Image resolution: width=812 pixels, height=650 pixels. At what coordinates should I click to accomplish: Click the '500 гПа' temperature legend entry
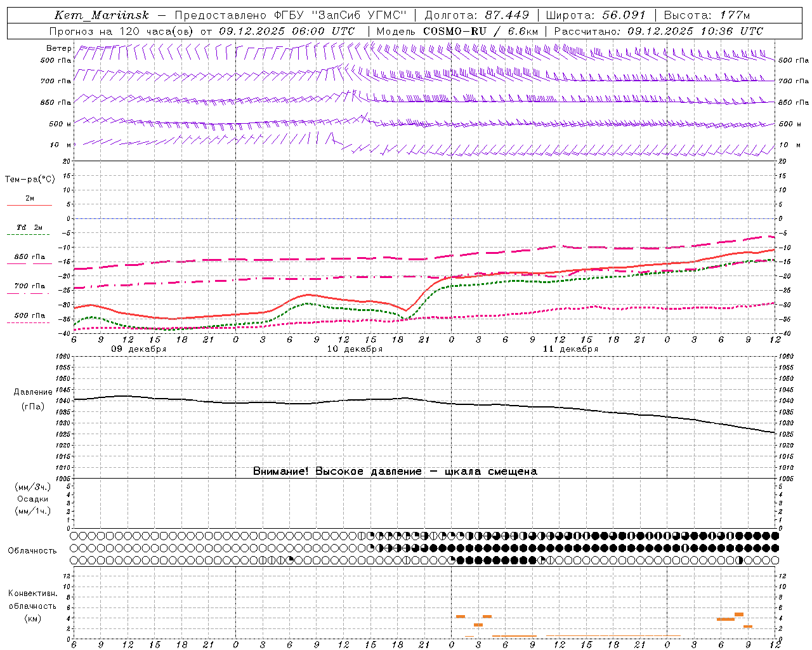pyautogui.click(x=30, y=315)
